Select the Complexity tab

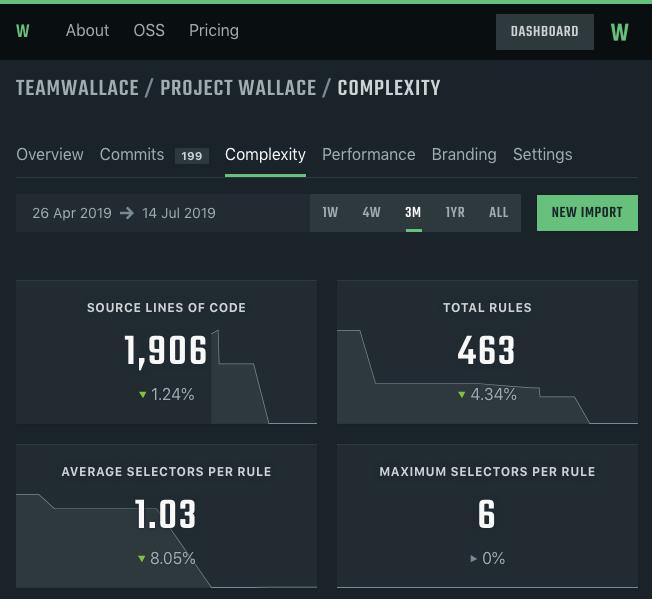pyautogui.click(x=265, y=155)
